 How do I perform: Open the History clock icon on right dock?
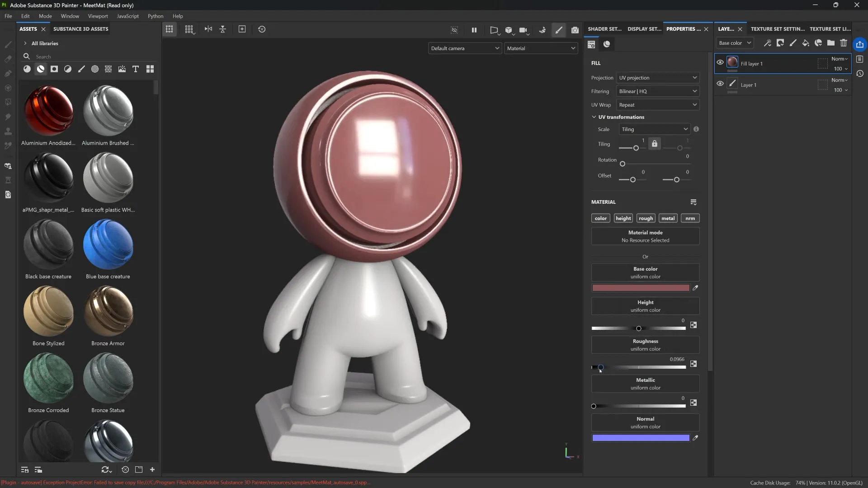coord(860,74)
